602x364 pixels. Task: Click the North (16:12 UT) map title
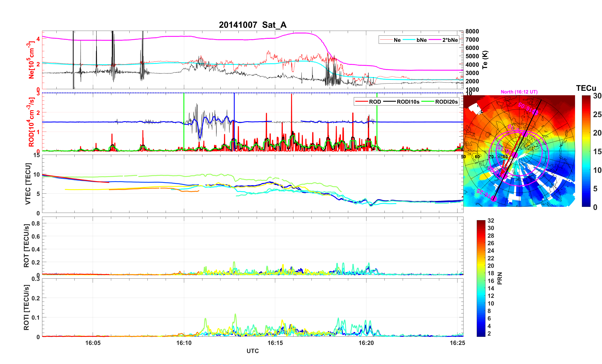click(x=519, y=92)
